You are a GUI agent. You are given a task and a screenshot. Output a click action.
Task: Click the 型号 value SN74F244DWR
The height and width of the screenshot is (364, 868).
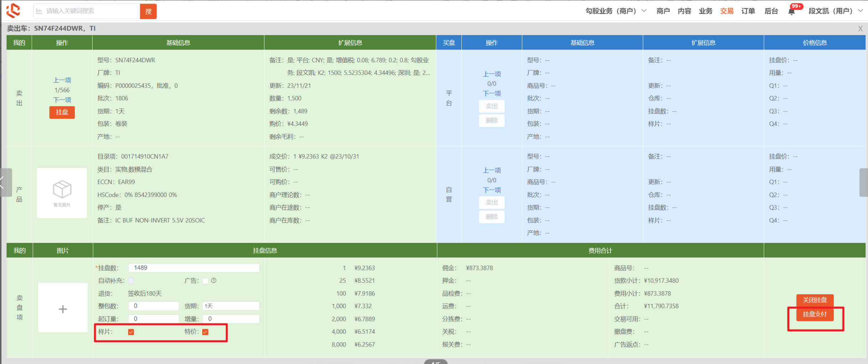pos(135,60)
